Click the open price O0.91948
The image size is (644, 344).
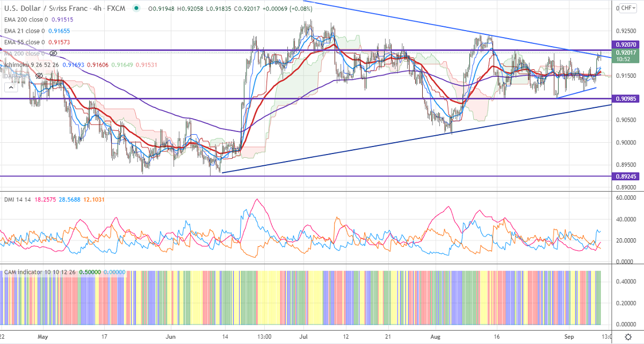coord(162,8)
